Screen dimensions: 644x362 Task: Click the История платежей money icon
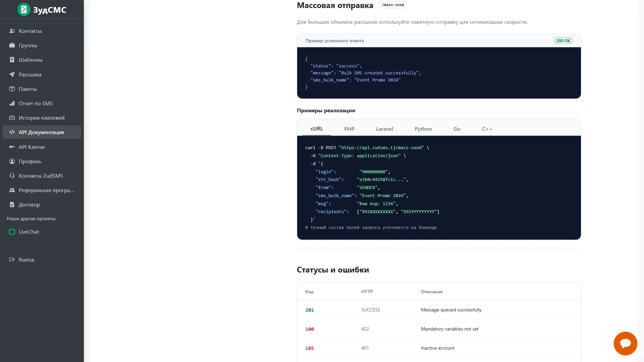pos(12,118)
